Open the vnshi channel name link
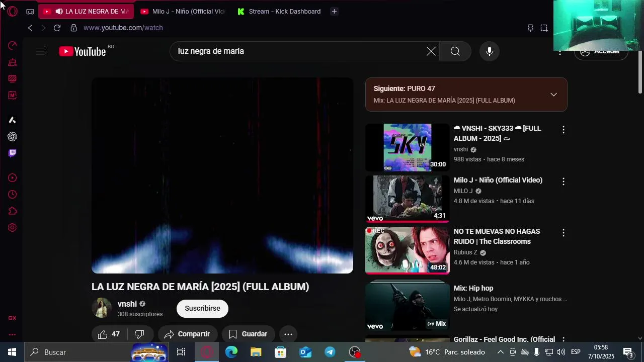The width and height of the screenshot is (644, 362). pyautogui.click(x=127, y=304)
